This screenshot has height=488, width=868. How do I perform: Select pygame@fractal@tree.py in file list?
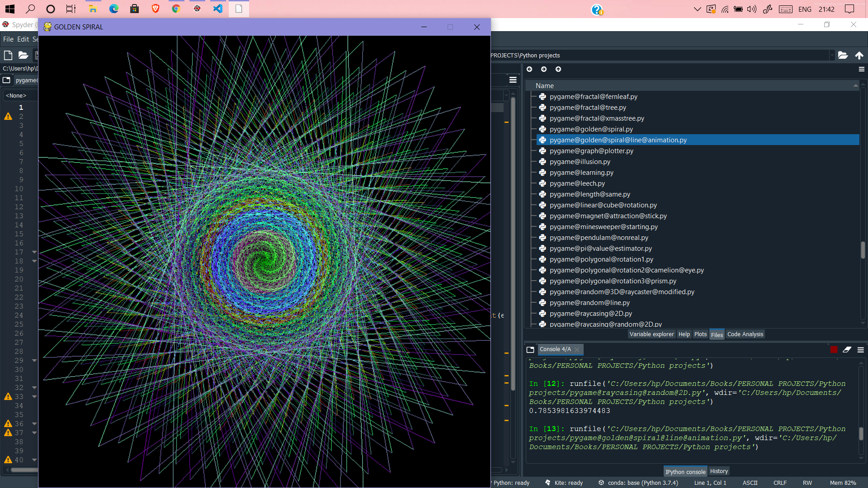click(588, 108)
